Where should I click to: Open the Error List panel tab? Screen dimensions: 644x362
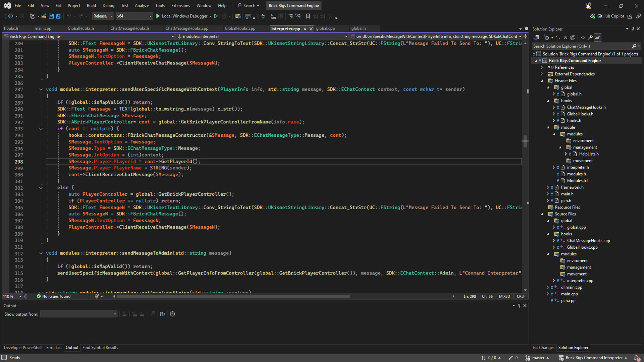pyautogui.click(x=54, y=348)
